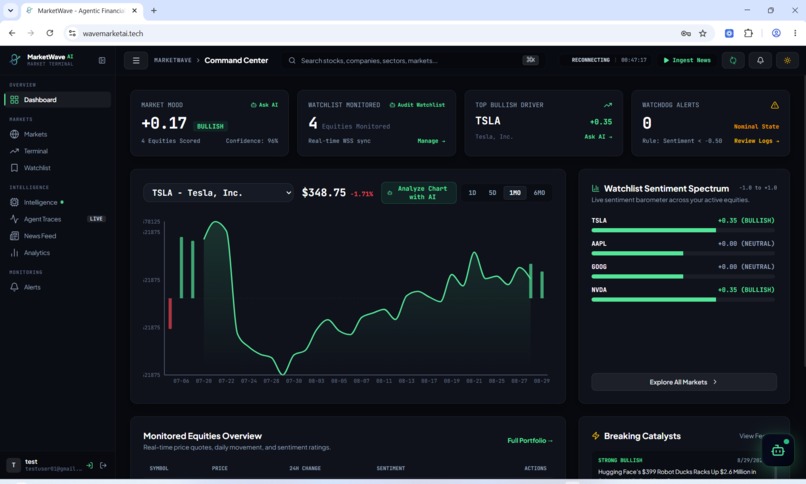Click Review Logs link

(756, 141)
